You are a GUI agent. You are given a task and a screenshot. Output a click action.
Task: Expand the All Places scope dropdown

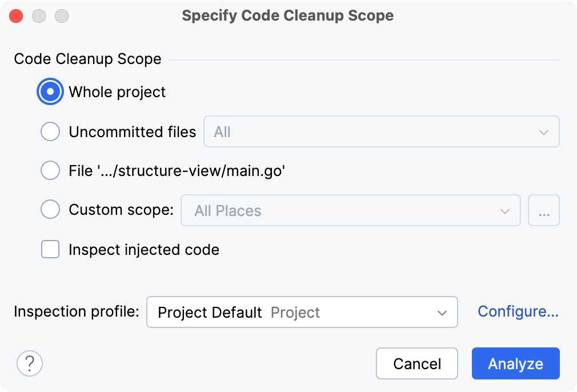(350, 210)
